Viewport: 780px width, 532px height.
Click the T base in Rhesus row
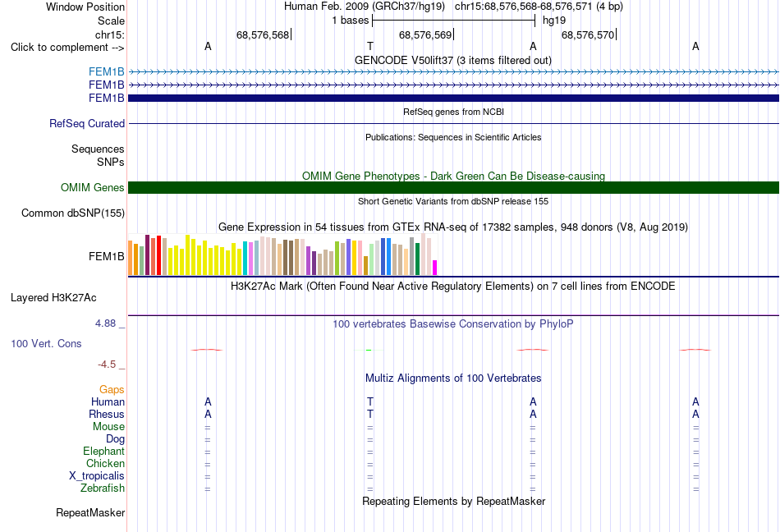coord(370,414)
